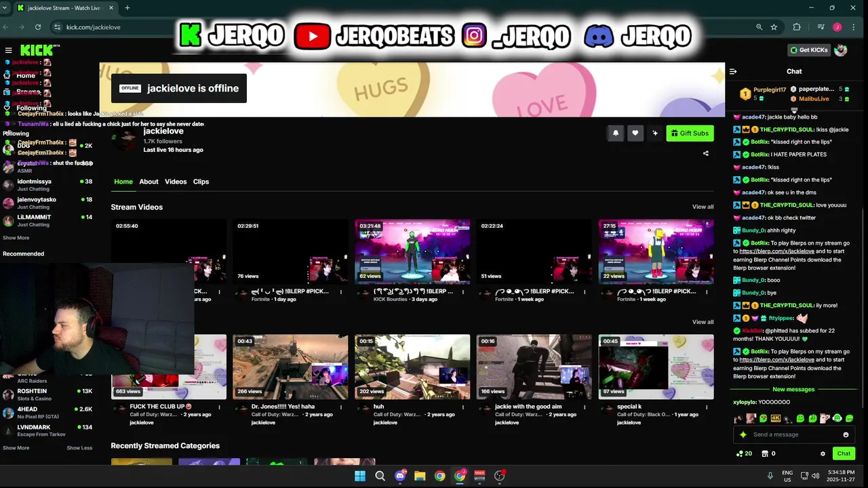Screen dimensions: 868x488
Task: Collapse the chat panel with the arrow icon
Action: pyautogui.click(x=733, y=71)
